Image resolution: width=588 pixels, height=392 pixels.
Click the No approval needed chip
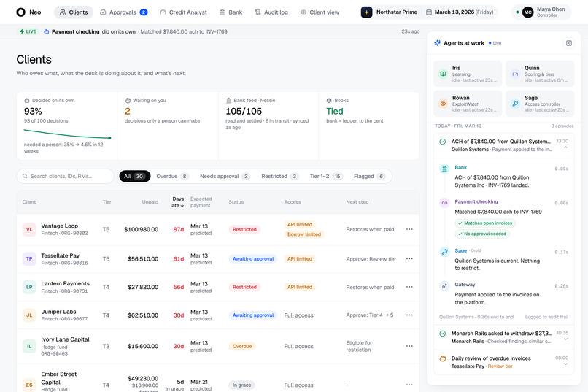[482, 234]
